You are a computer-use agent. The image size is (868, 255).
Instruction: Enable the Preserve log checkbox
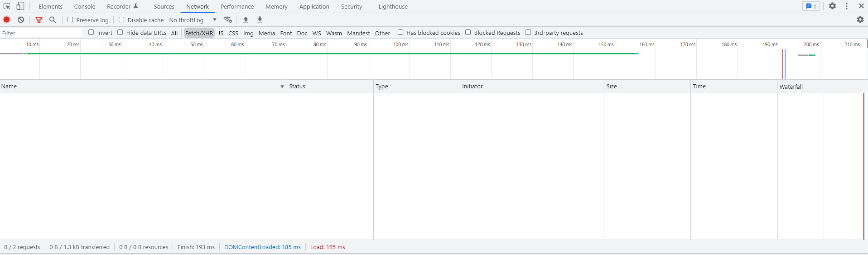click(x=70, y=19)
